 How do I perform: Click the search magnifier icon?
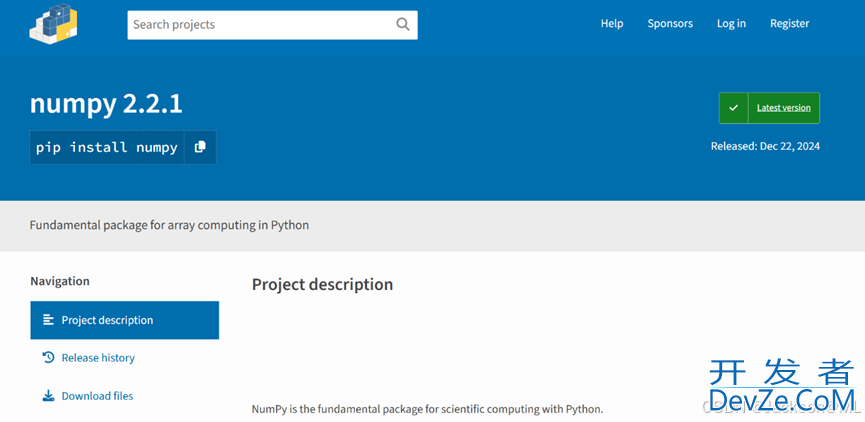point(403,24)
